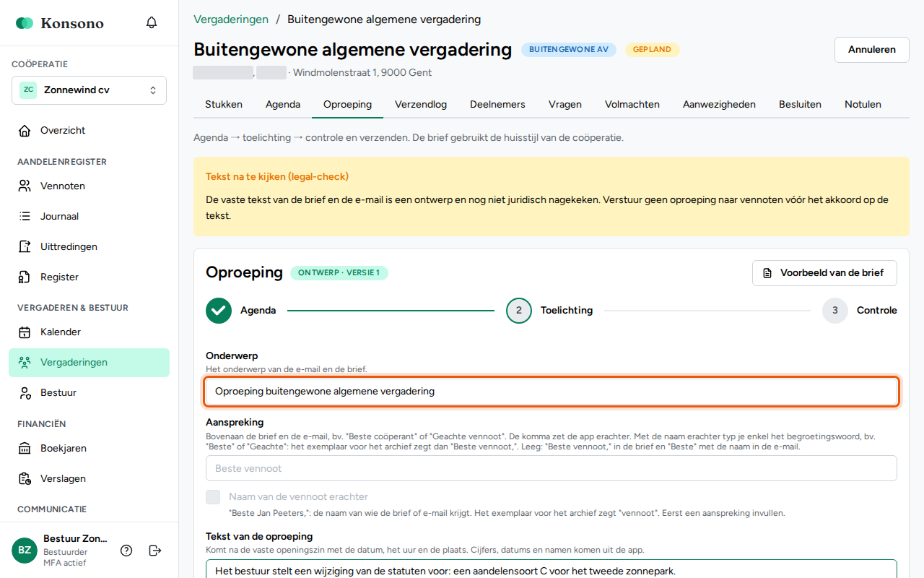
Task: Click the Controle step label
Action: (x=877, y=311)
